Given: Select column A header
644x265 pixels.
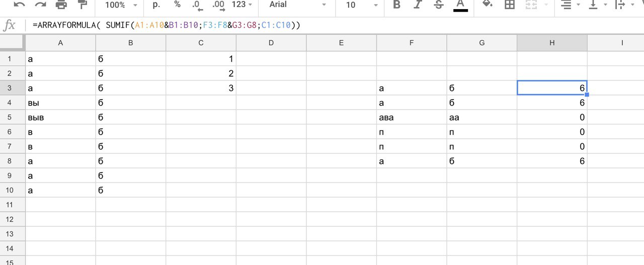Looking at the screenshot, I should click(60, 43).
